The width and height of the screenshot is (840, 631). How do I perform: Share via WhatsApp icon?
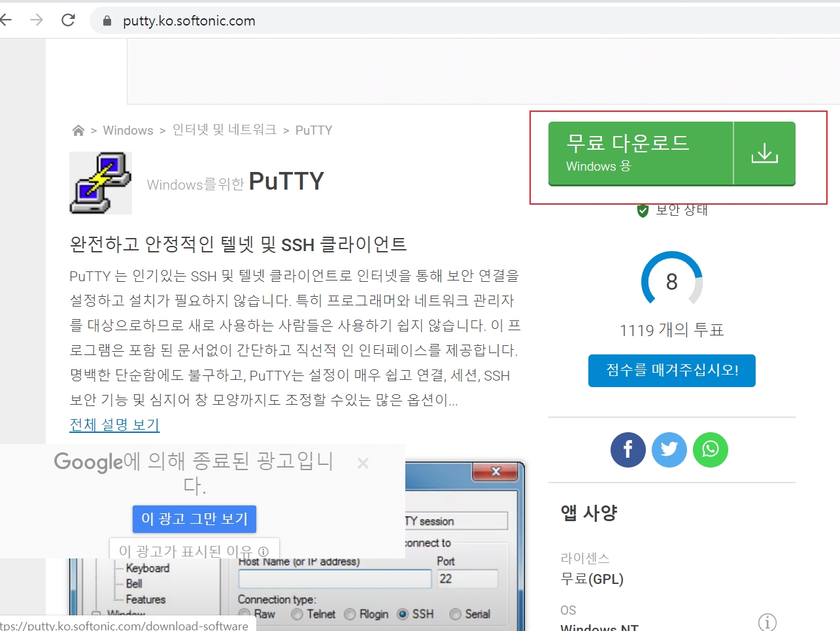(x=711, y=450)
